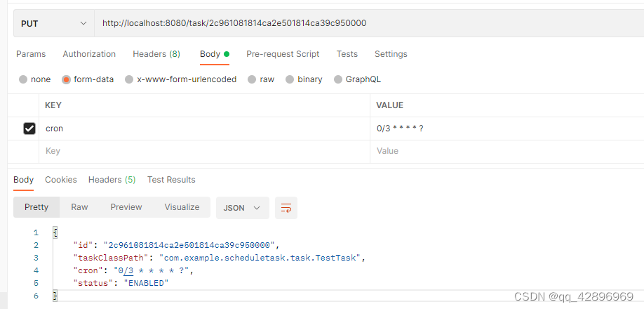Click the request URL field
The height and width of the screenshot is (309, 644).
351,23
